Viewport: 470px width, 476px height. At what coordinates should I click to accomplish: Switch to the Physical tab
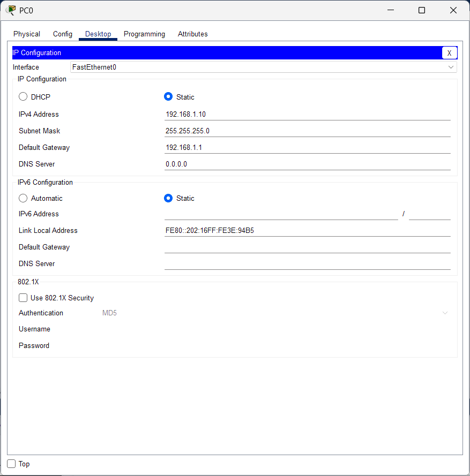click(27, 34)
